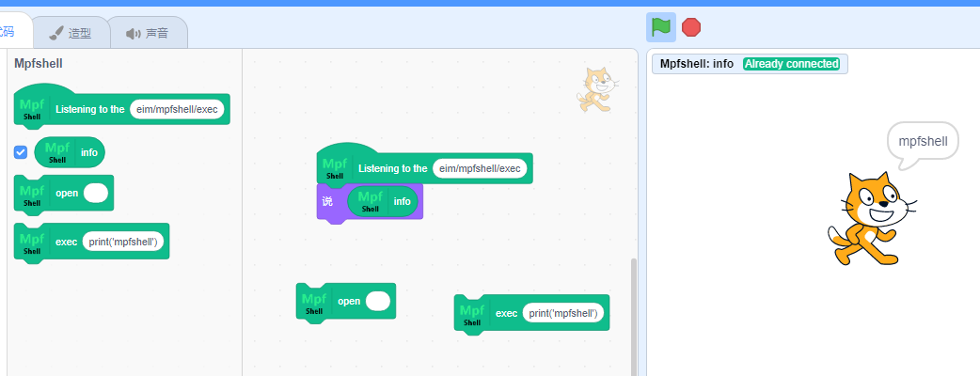Click Mpf Shell icon on palette exec block
980x376 pixels.
point(32,243)
